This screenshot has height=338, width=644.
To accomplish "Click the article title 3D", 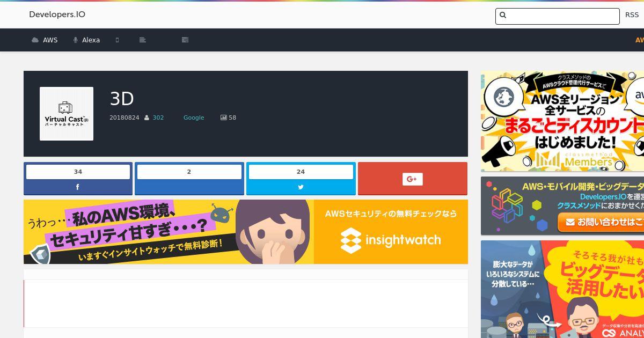I will [x=122, y=99].
